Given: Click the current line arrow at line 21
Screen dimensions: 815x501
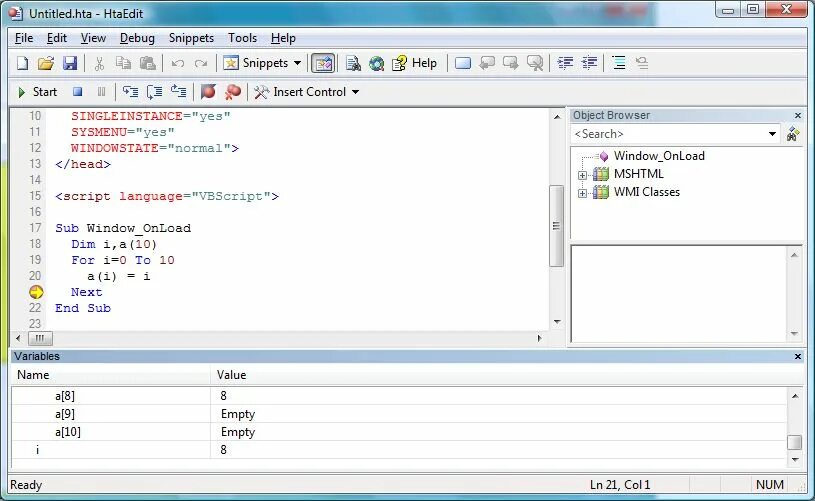Looking at the screenshot, I should point(36,292).
